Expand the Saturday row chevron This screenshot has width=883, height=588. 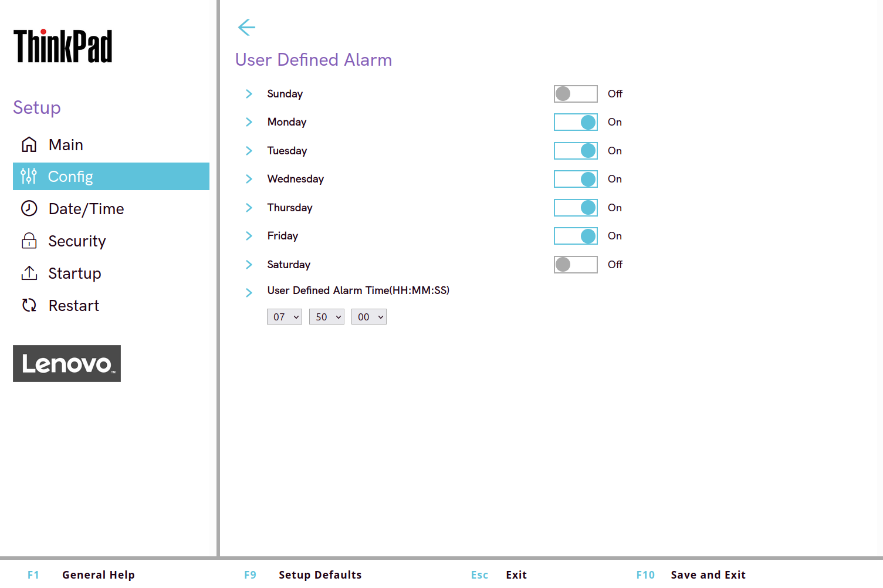click(249, 265)
